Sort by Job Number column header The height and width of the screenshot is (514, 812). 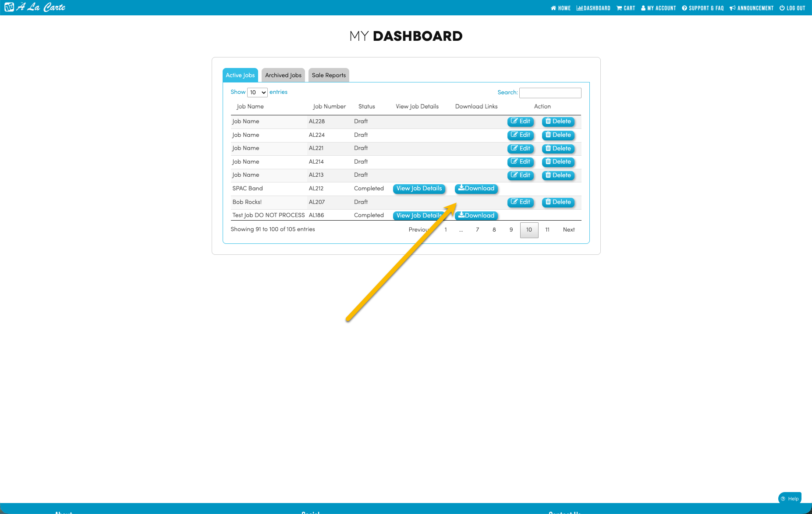tap(329, 107)
